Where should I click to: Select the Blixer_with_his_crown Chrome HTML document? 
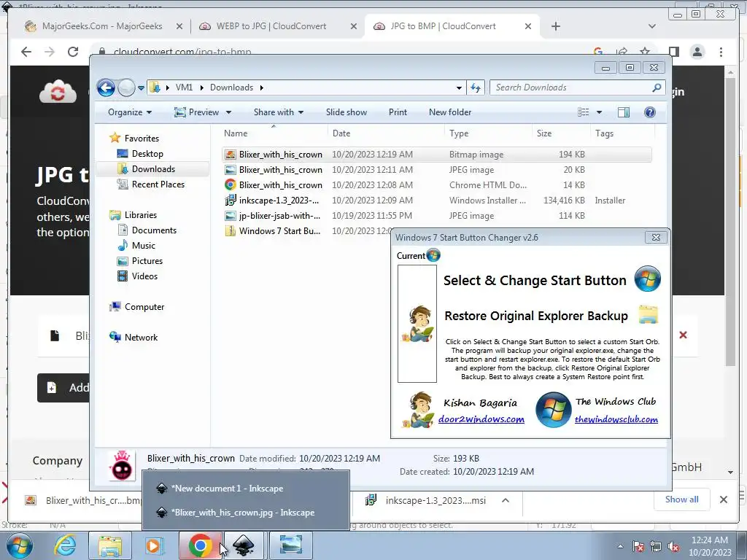(x=436, y=184)
